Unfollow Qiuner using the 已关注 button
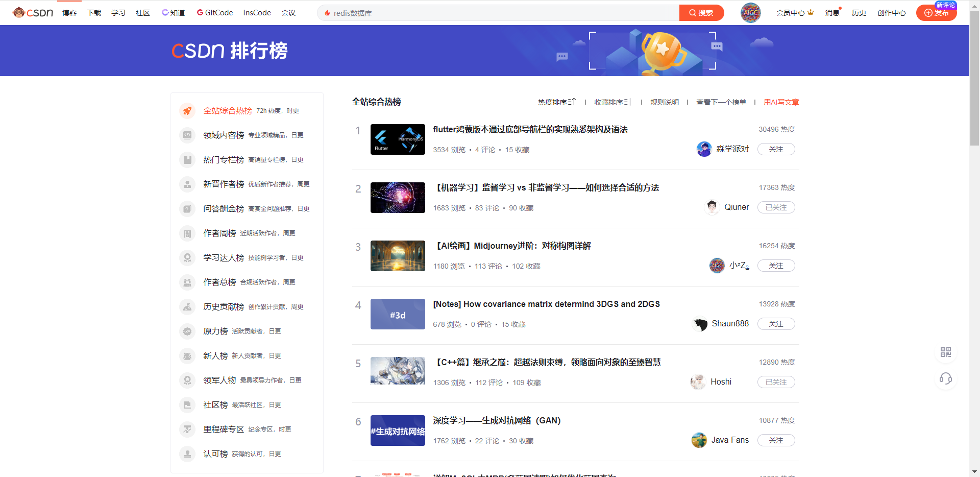980x477 pixels. [776, 207]
